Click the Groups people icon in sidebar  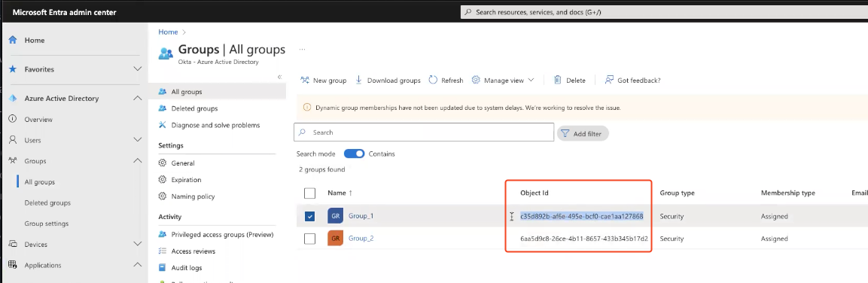pyautogui.click(x=13, y=161)
